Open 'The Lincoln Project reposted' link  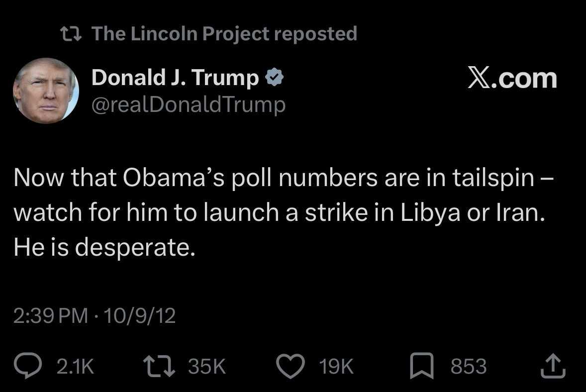coord(224,34)
